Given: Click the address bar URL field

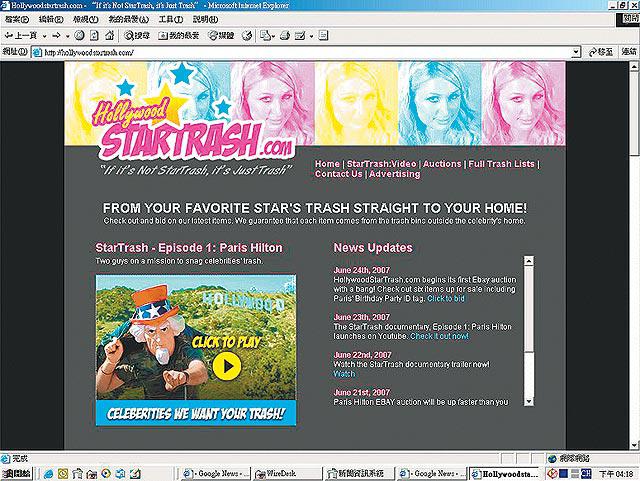Looking at the screenshot, I should pyautogui.click(x=300, y=52).
